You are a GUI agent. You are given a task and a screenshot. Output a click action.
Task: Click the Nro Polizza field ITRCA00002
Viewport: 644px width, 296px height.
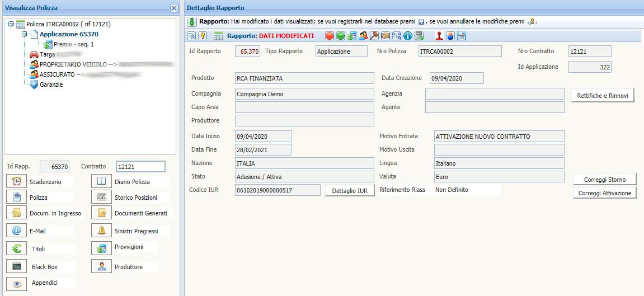click(x=460, y=51)
